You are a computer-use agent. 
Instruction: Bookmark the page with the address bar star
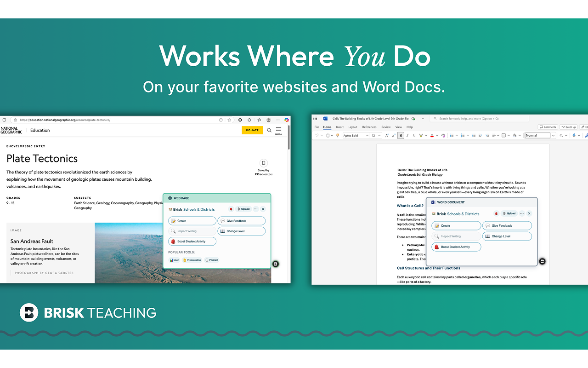[229, 120]
